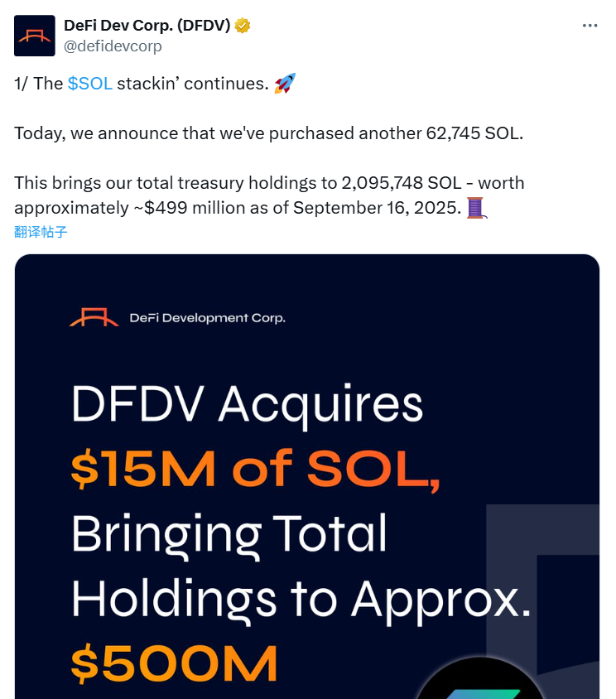Click the gold verified badge
This screenshot has height=699, width=616.
pyautogui.click(x=243, y=26)
